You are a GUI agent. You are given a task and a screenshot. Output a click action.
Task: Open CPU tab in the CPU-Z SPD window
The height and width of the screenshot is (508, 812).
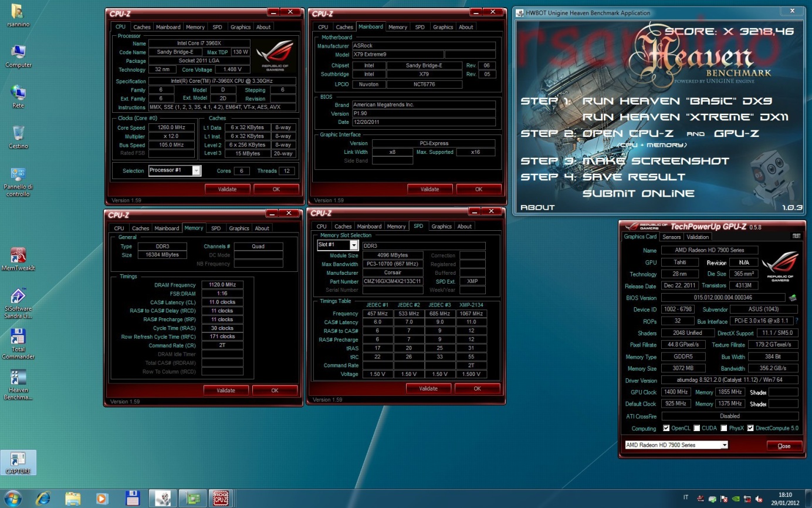tap(322, 227)
